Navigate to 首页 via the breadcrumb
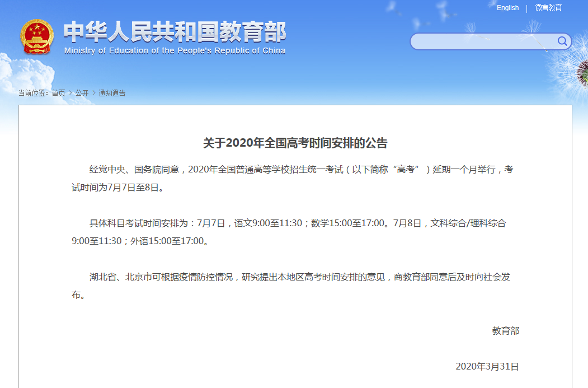The width and height of the screenshot is (588, 388). pyautogui.click(x=59, y=93)
